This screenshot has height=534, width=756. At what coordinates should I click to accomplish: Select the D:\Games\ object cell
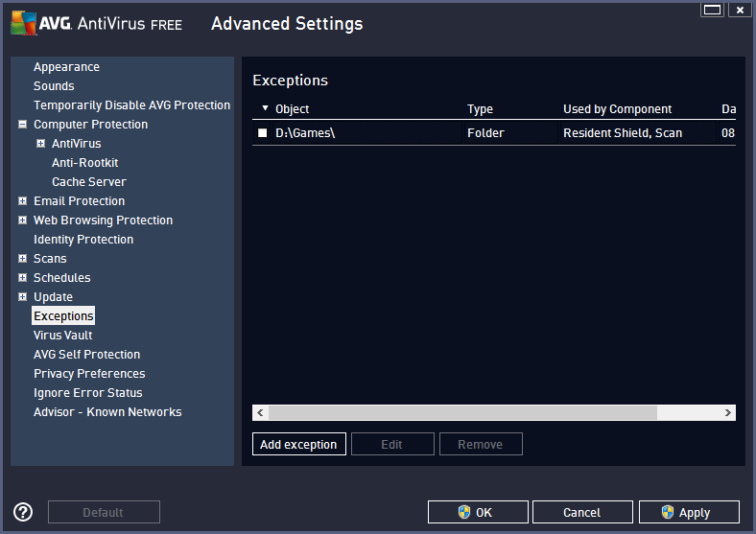305,133
